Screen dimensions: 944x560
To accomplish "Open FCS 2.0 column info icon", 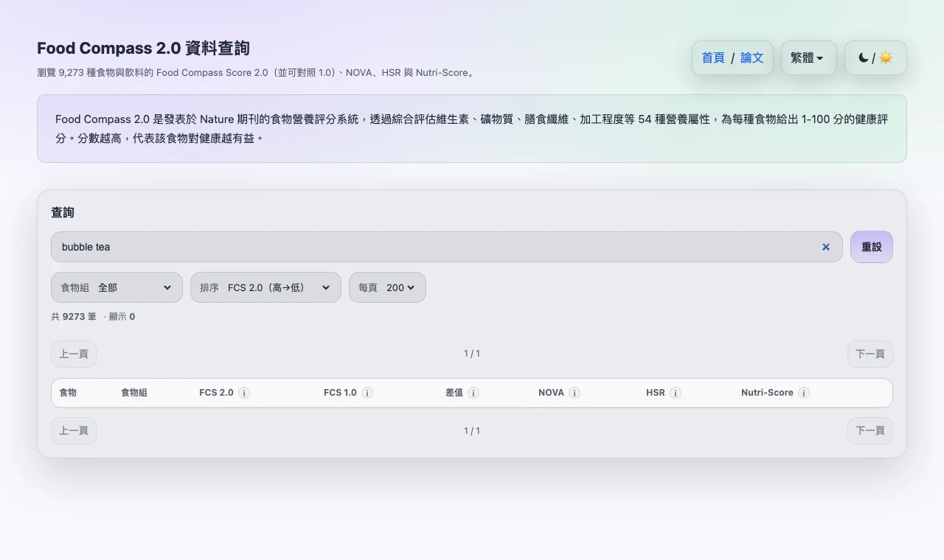I will pyautogui.click(x=244, y=393).
